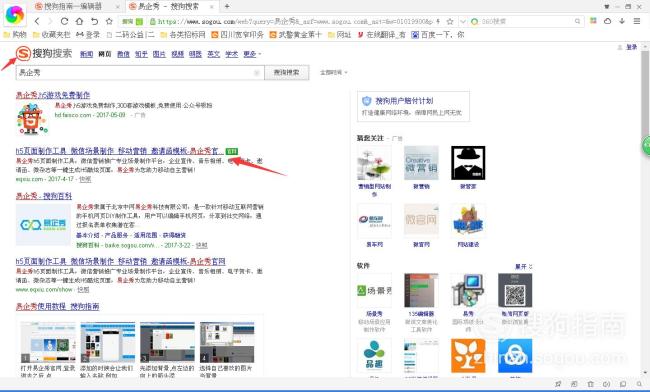The width and height of the screenshot is (650, 392).
Task: Click into the 360搜索 search box
Action: [526, 21]
